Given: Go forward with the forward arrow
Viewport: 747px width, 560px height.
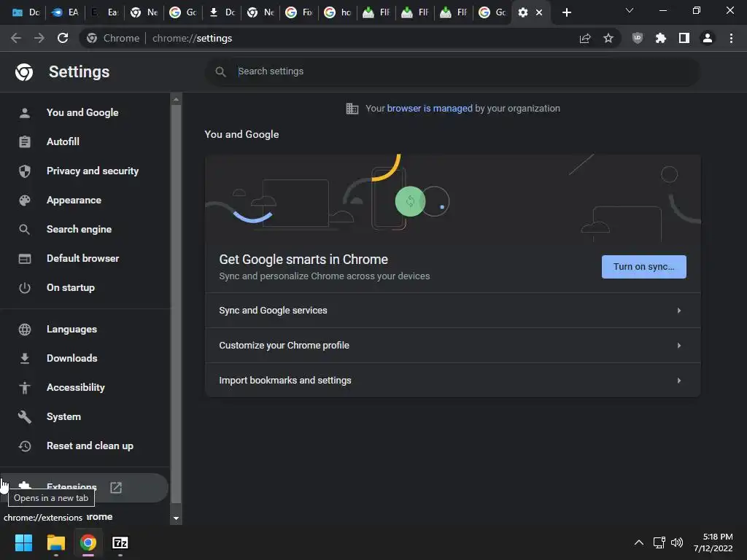Looking at the screenshot, I should point(39,38).
